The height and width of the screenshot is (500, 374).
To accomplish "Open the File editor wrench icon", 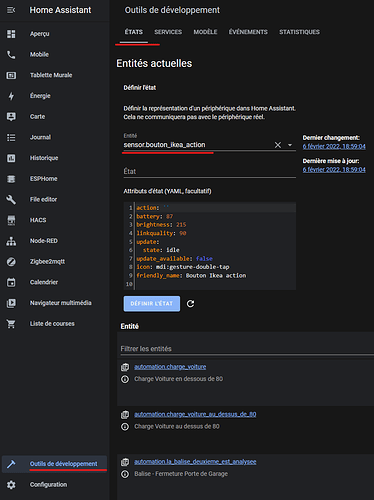I will tap(11, 200).
